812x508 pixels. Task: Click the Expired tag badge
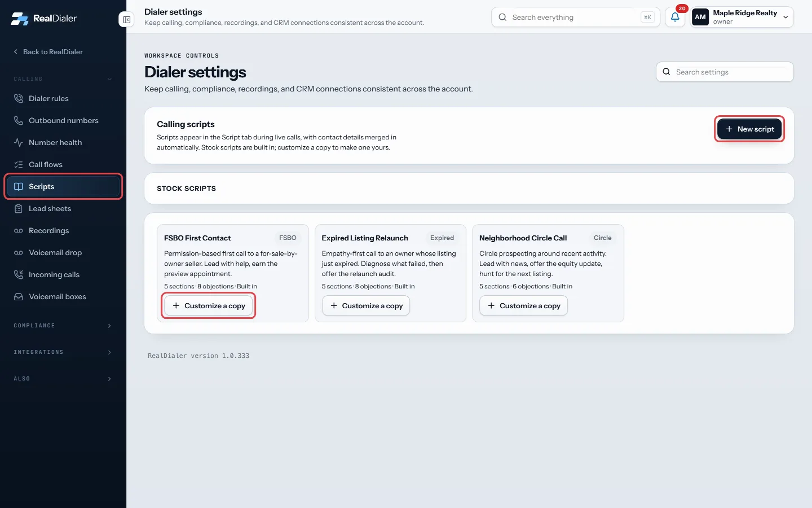point(442,238)
